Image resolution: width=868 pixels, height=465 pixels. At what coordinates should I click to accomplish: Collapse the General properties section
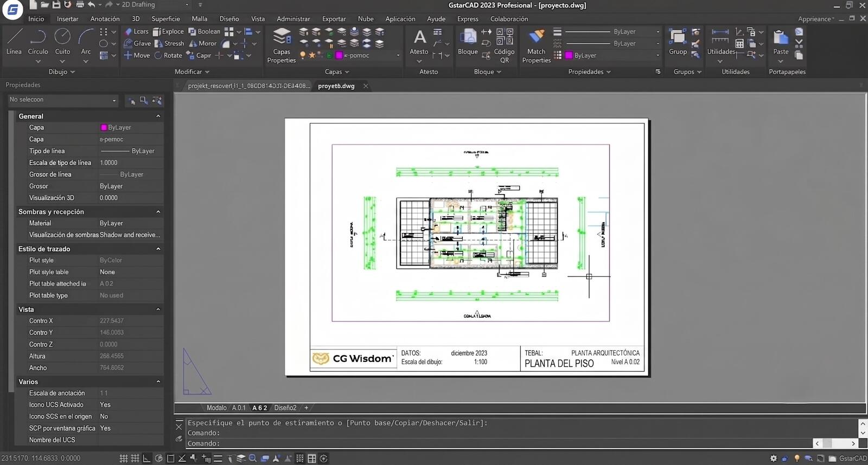tap(158, 116)
